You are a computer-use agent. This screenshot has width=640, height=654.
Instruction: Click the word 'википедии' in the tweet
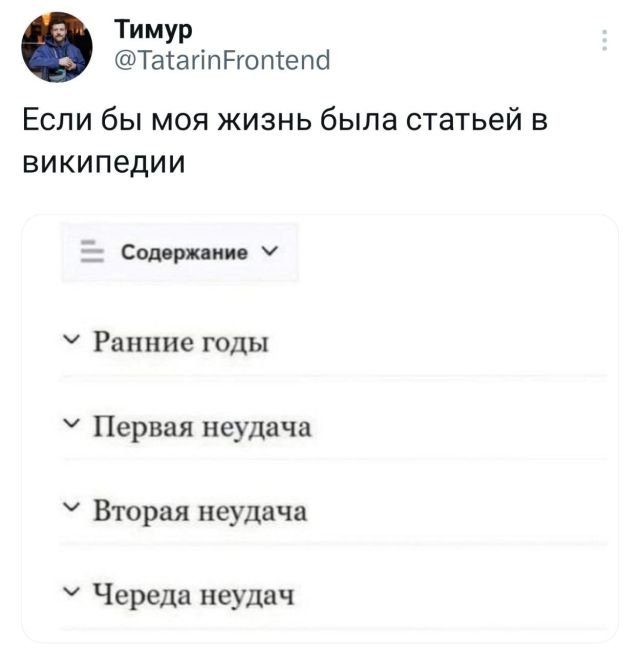click(x=104, y=162)
